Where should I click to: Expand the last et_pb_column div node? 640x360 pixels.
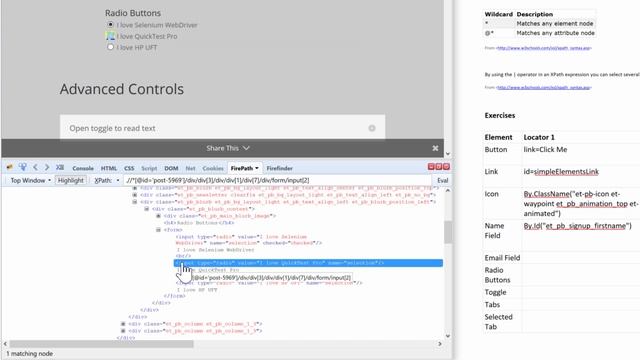coord(123,331)
